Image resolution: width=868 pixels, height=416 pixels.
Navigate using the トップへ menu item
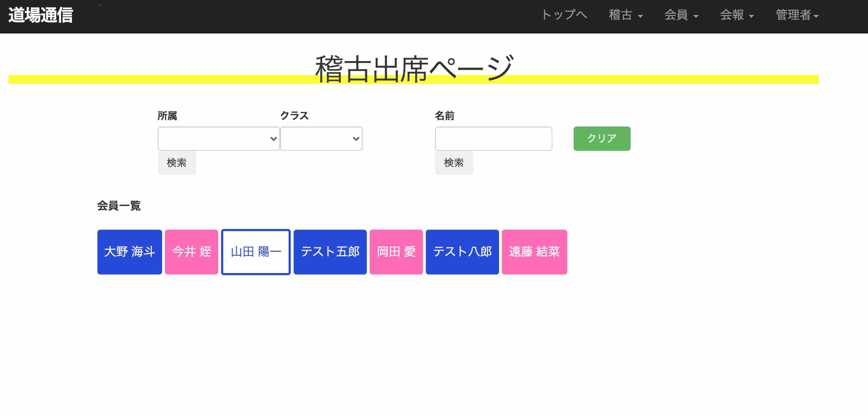click(x=564, y=15)
